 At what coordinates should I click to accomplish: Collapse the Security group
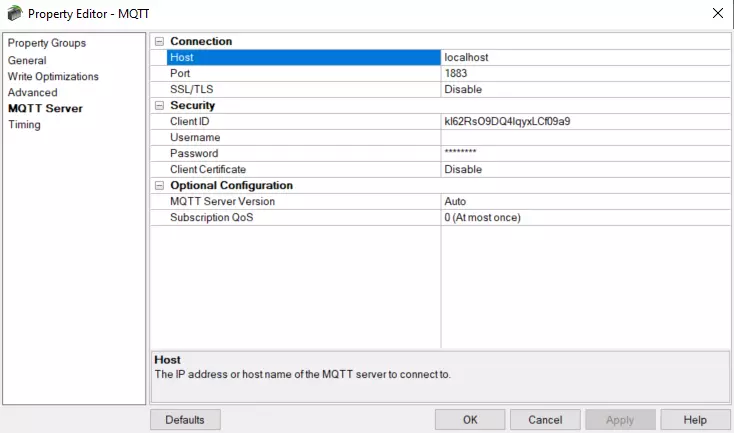[159, 105]
